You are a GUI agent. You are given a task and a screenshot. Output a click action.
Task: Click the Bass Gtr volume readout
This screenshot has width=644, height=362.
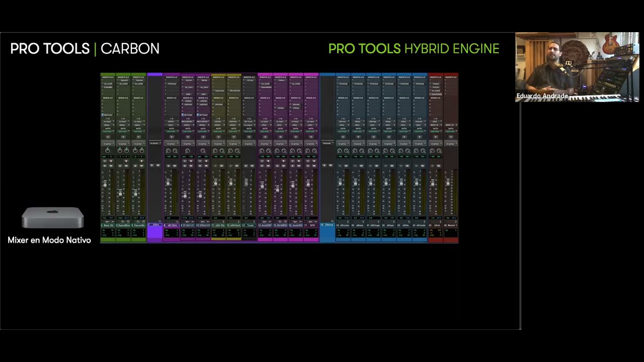tap(104, 218)
